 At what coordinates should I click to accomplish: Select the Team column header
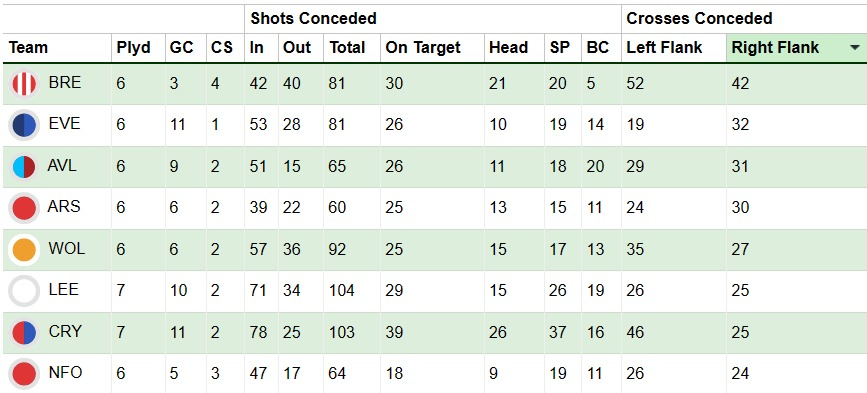click(x=28, y=48)
